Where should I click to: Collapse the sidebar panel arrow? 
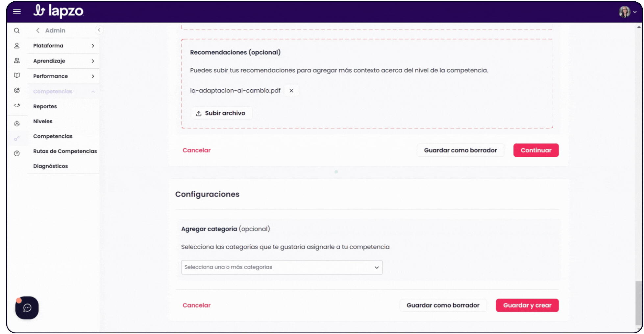(99, 30)
